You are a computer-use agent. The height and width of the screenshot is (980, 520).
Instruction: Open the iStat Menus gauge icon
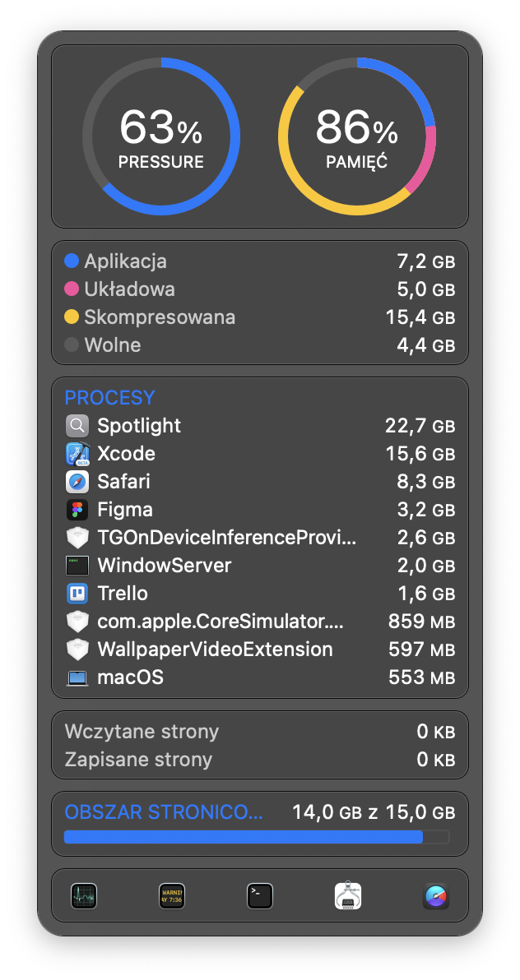436,895
